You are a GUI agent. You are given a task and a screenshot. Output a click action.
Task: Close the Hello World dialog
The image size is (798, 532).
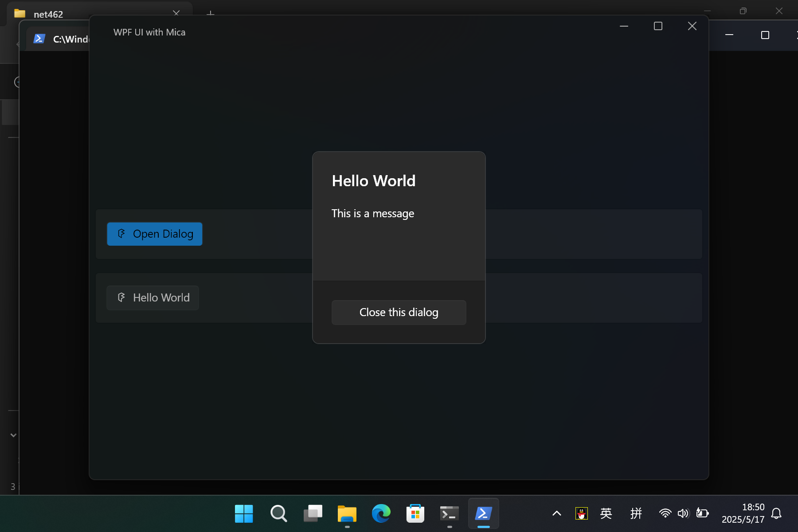399,313
